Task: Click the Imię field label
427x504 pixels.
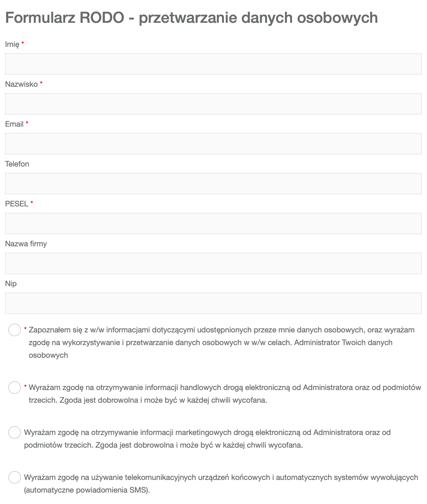Action: tap(12, 45)
